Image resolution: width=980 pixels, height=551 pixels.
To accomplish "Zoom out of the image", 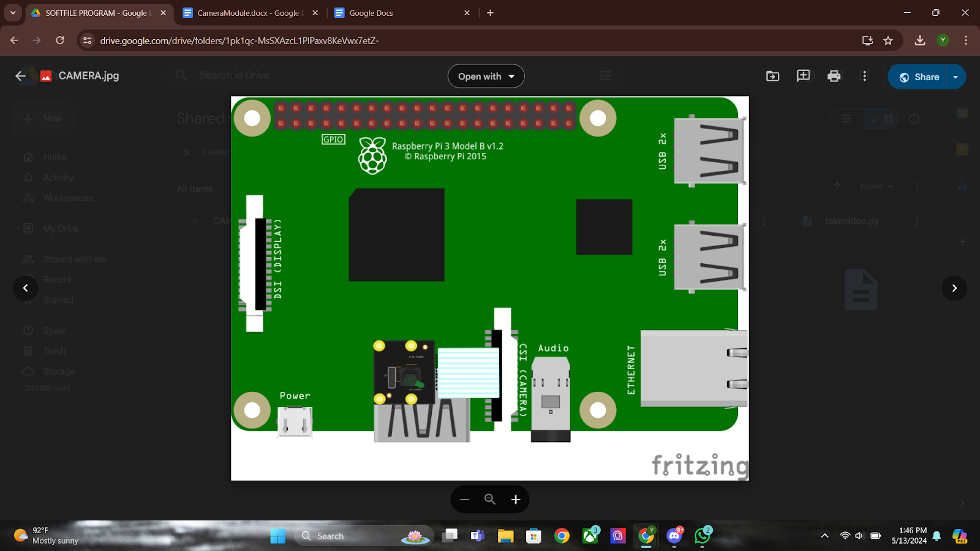I will coord(464,500).
